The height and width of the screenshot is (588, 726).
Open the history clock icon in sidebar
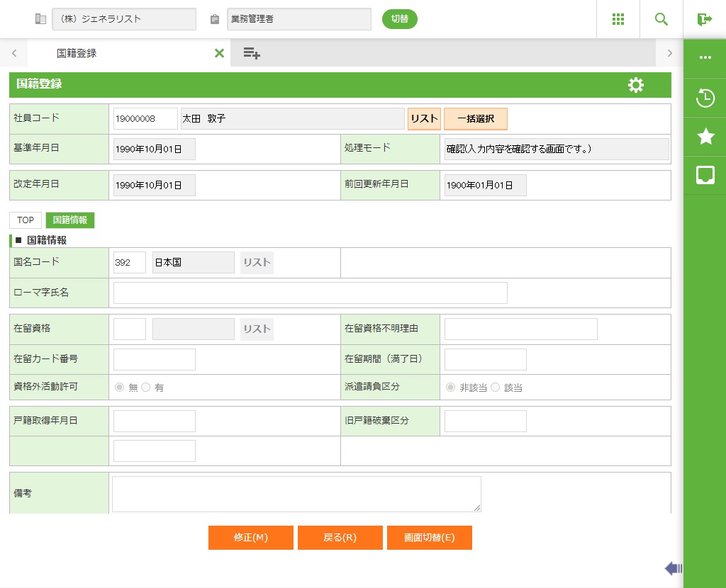pos(705,98)
